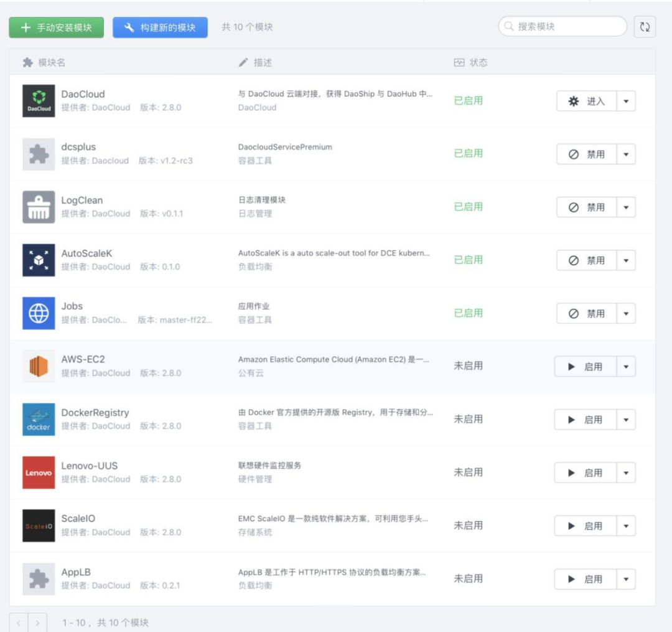
Task: Open dropdown arrow for LogClean row
Action: pos(626,207)
